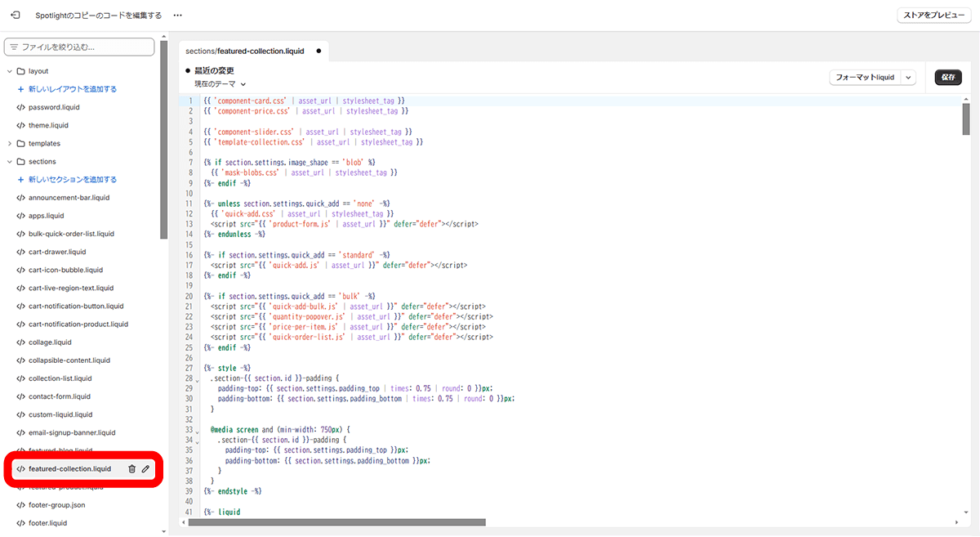
Task: Click the filter icon in file search
Action: (x=14, y=47)
